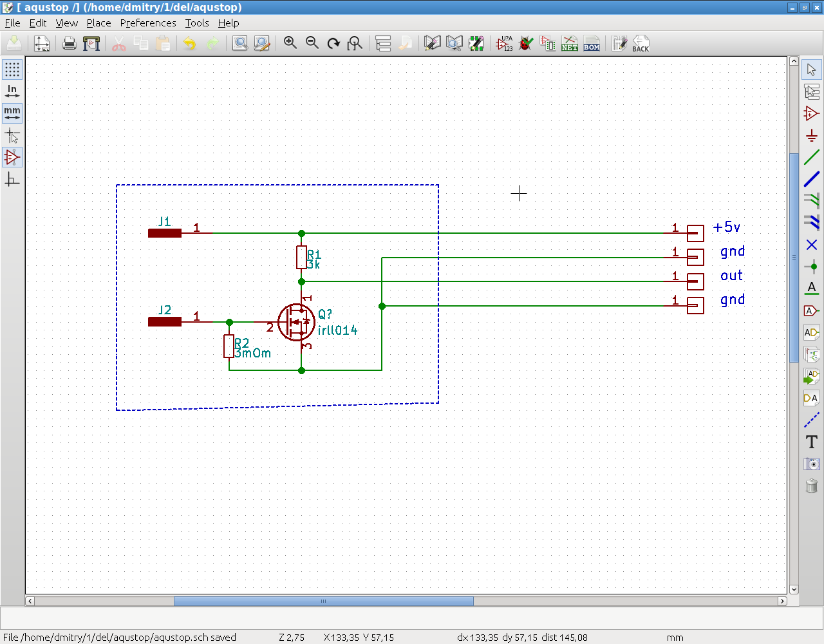Click the Zoom in button
824x644 pixels.
pos(290,44)
